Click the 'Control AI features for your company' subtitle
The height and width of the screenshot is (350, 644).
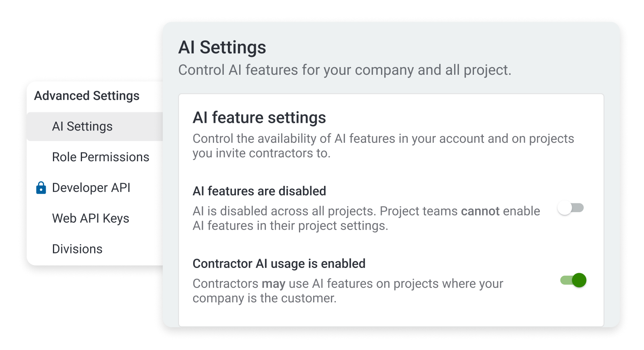click(345, 70)
